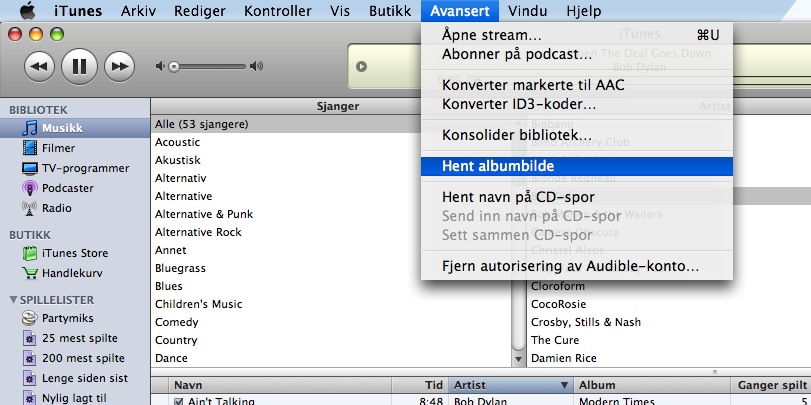Pause playback with the pause button
The width and height of the screenshot is (811, 405).
tap(79, 66)
